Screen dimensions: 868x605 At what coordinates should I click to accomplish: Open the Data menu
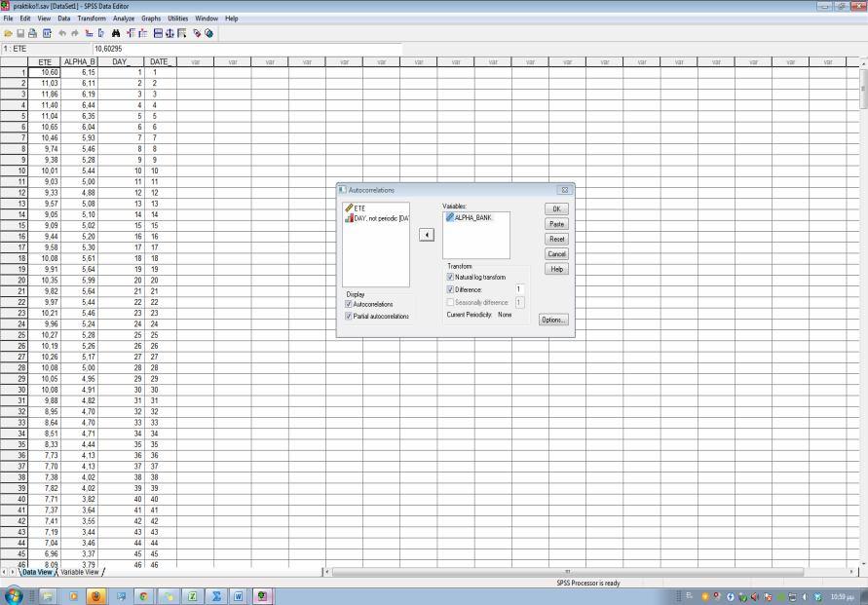click(x=64, y=19)
